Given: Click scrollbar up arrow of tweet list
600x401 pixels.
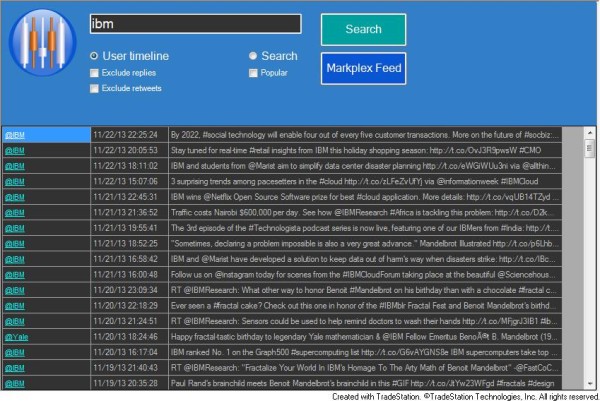Looking at the screenshot, I should 590,133.
